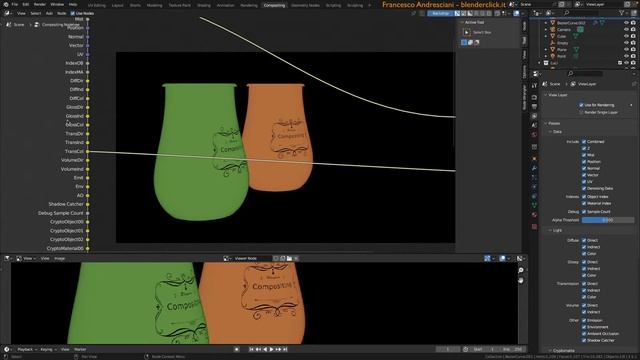Unlink the Viewer Node image with X
This screenshot has height=360, width=640.
[296, 258]
